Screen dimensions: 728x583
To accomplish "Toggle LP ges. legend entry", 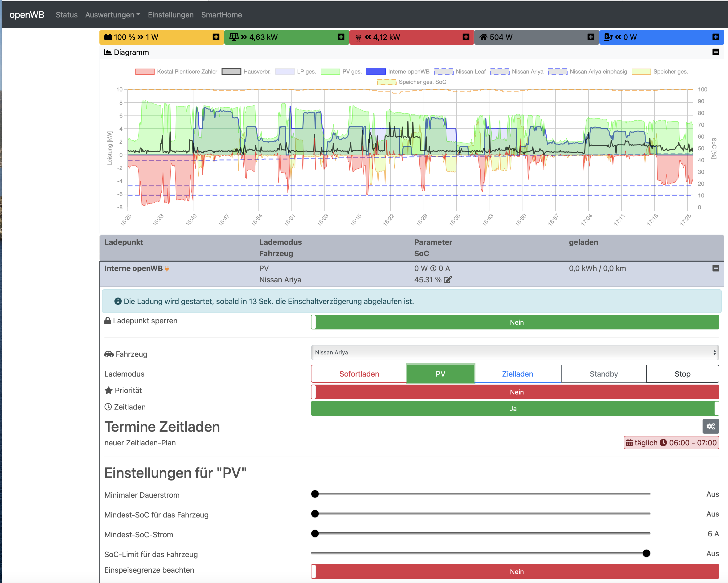I will pos(295,72).
